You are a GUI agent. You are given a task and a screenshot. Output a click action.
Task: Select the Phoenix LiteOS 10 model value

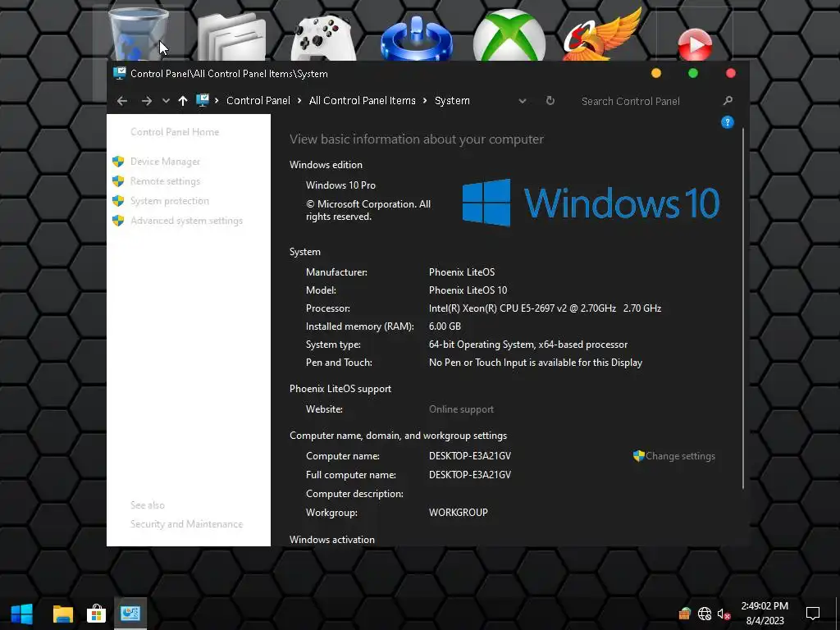tap(468, 290)
